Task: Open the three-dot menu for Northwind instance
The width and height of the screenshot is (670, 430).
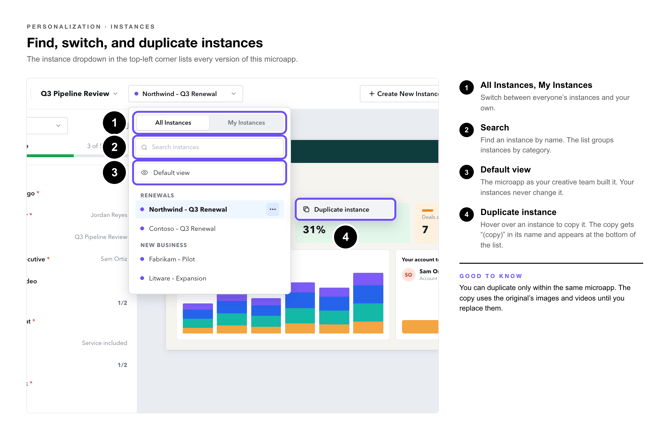Action: (273, 209)
